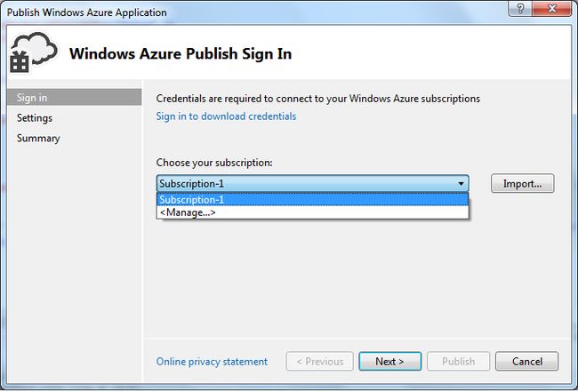This screenshot has width=578, height=392.
Task: Go to the Settings step
Action: tap(35, 118)
